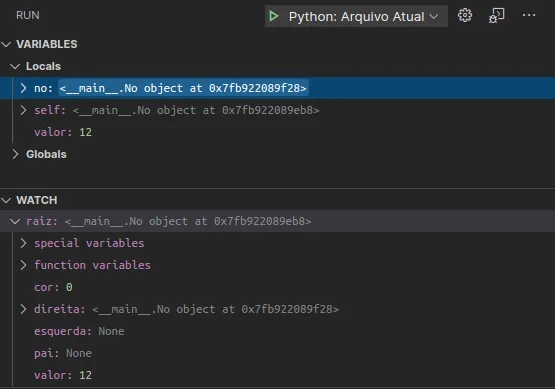555x389 pixels.
Task: Open the Debug Console icon
Action: pyautogui.click(x=496, y=16)
